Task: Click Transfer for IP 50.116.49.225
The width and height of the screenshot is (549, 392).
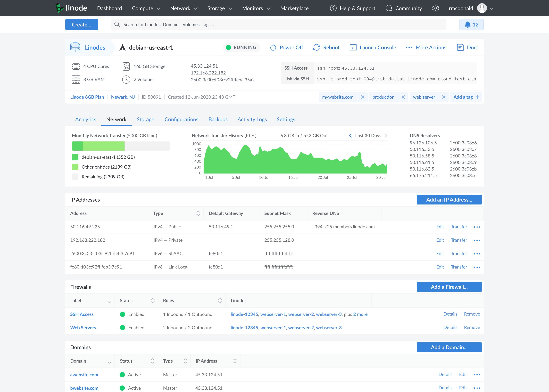Action: [459, 227]
